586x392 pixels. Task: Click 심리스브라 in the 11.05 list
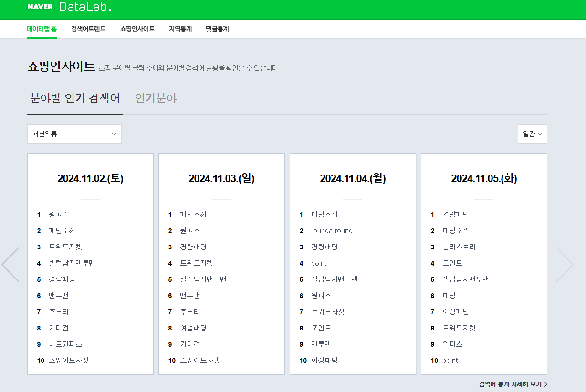pyautogui.click(x=459, y=247)
